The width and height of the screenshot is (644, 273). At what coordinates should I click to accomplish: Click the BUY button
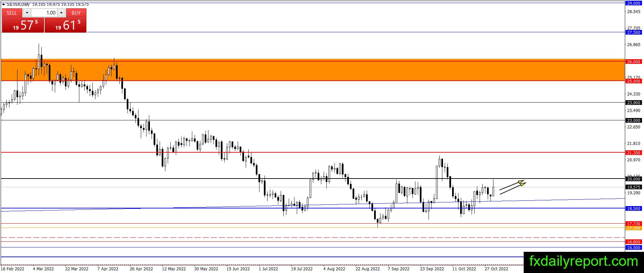[x=76, y=13]
